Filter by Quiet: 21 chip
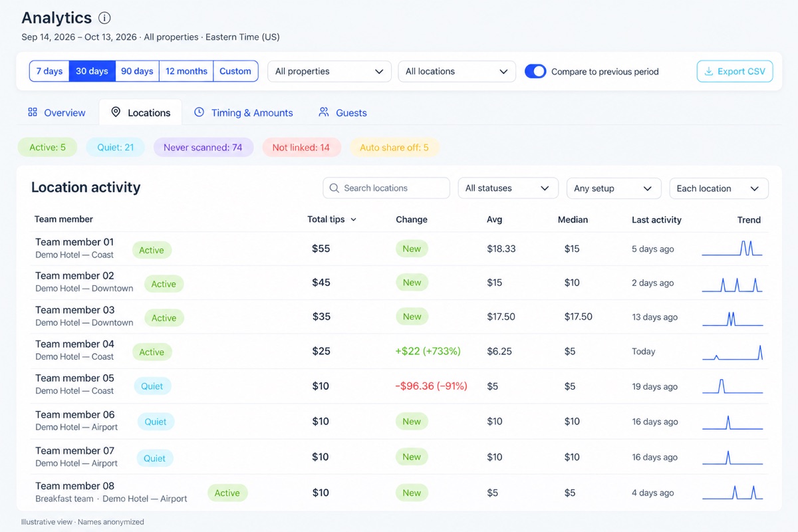The height and width of the screenshot is (532, 798). [116, 148]
